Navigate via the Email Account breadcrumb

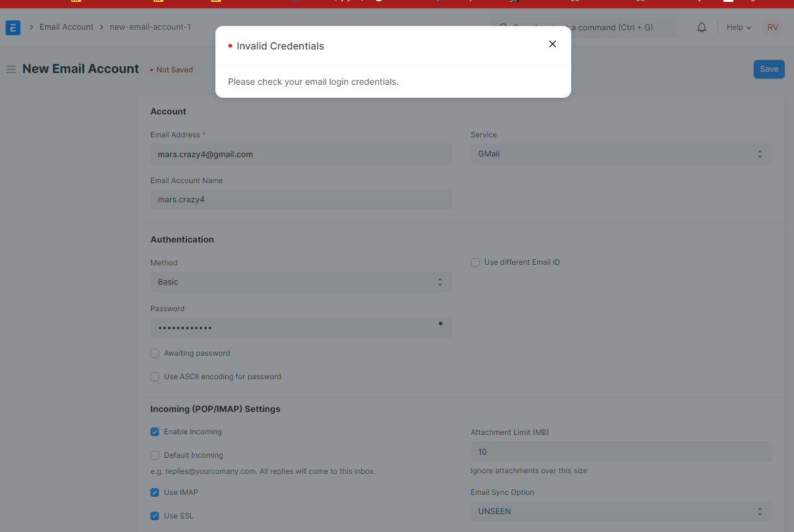click(66, 27)
